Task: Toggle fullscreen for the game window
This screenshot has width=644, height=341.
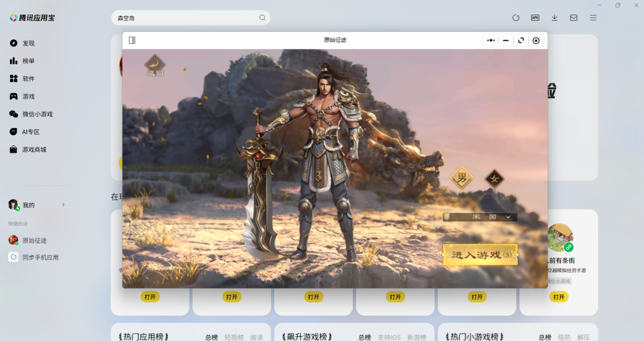Action: click(x=521, y=40)
